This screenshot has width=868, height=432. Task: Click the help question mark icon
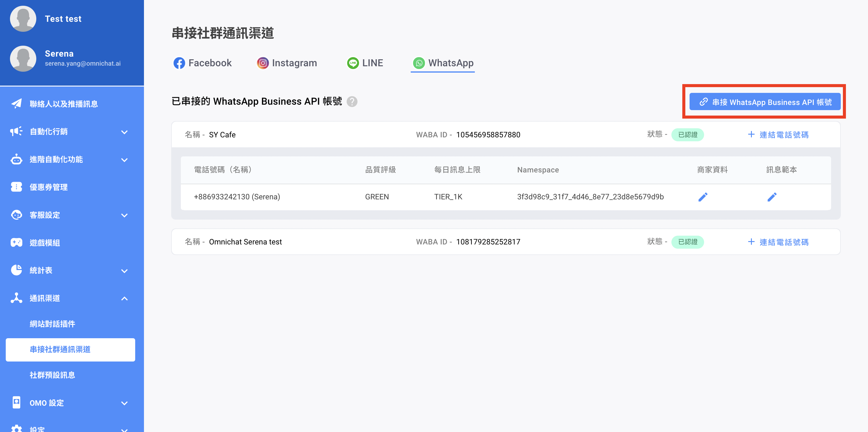352,102
